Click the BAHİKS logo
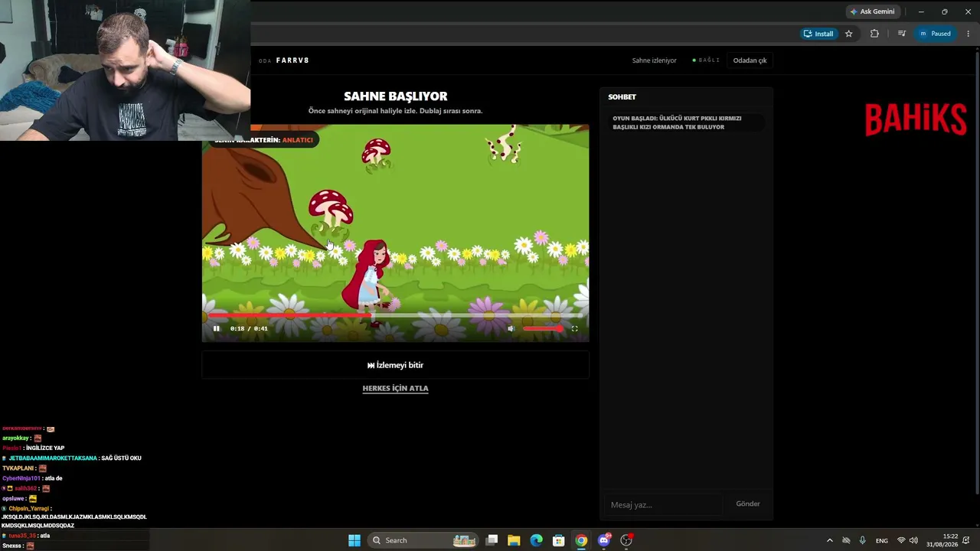This screenshot has width=980, height=551. tap(916, 120)
